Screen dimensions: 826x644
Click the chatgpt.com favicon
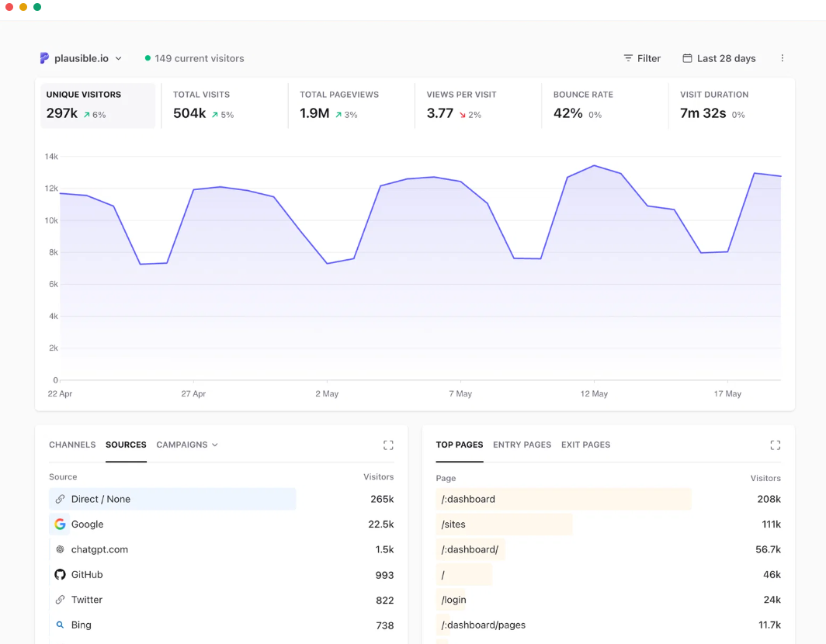click(60, 549)
